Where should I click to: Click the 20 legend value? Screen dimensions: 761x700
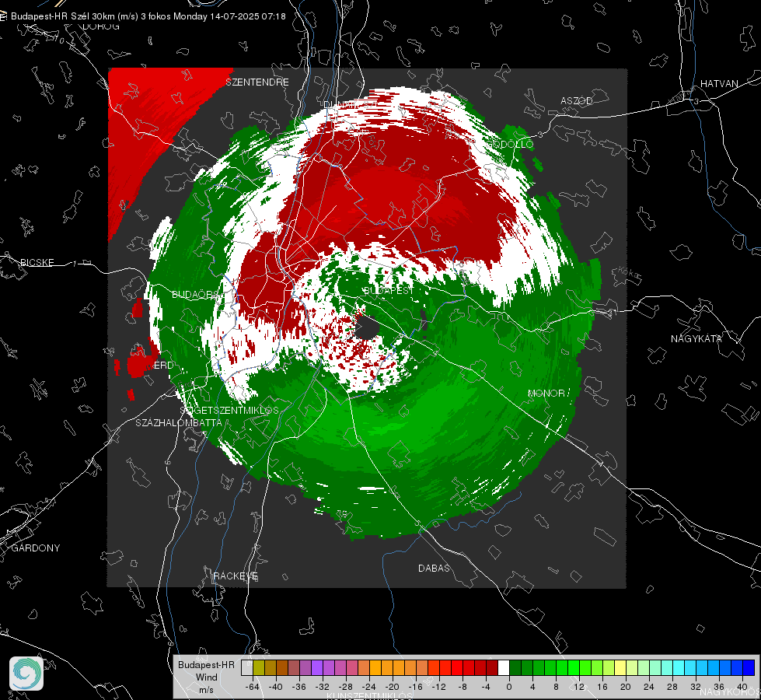point(626,687)
